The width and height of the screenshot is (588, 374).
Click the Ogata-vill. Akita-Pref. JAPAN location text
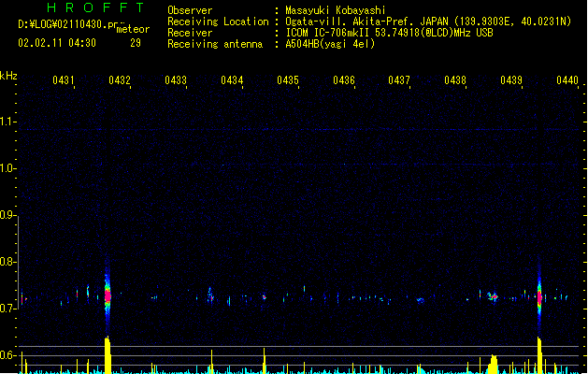(x=366, y=22)
